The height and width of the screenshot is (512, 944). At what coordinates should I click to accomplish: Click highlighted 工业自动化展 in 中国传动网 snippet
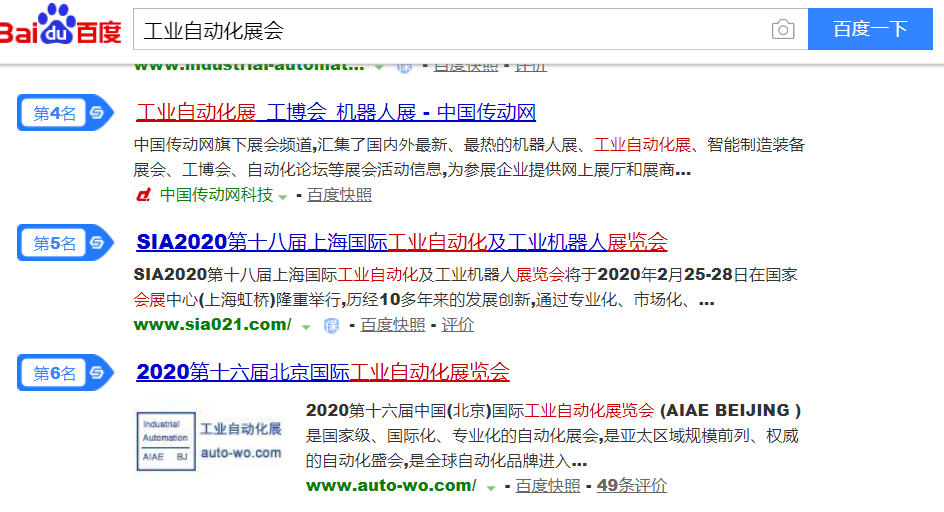tap(642, 145)
